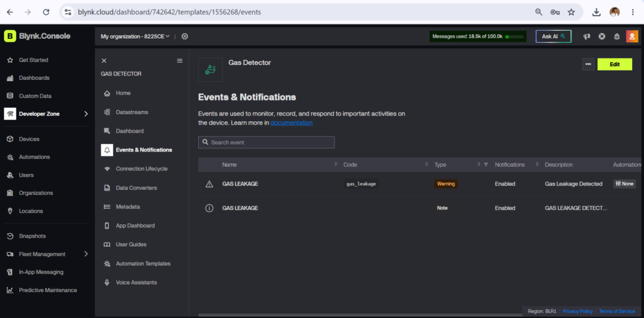Viewport: 644px width, 318px height.
Task: Open the Privacy Policy link
Action: 577,311
